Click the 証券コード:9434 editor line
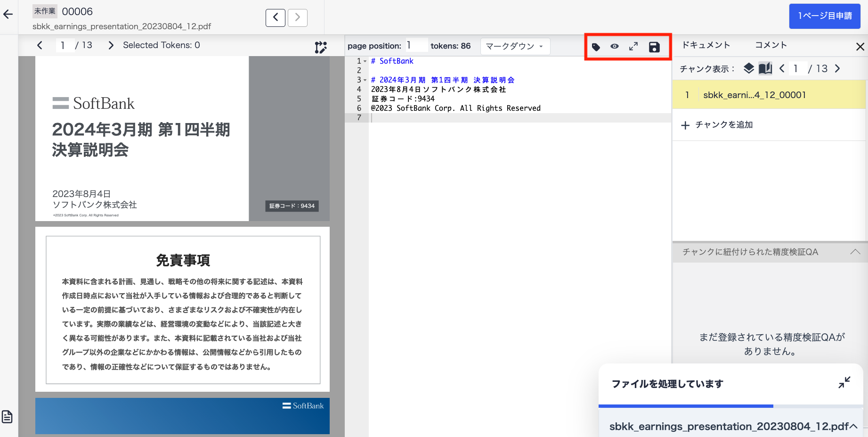868x437 pixels. tap(403, 99)
